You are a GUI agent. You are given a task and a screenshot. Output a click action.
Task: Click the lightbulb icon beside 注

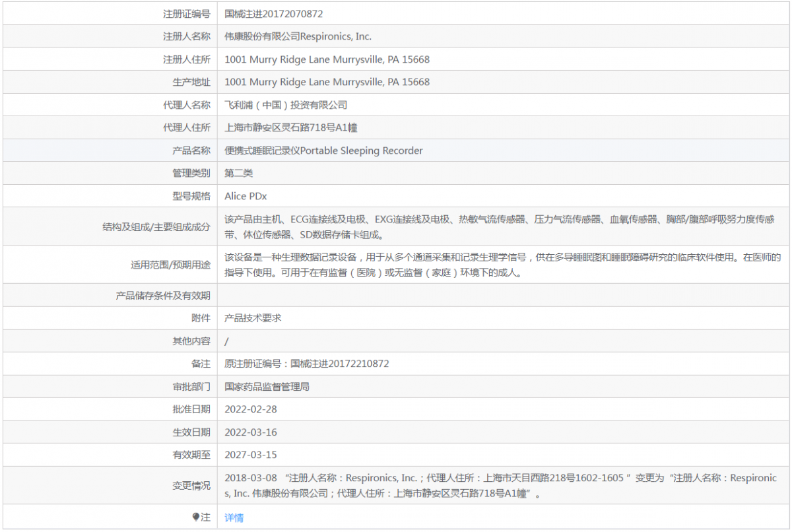pos(196,517)
